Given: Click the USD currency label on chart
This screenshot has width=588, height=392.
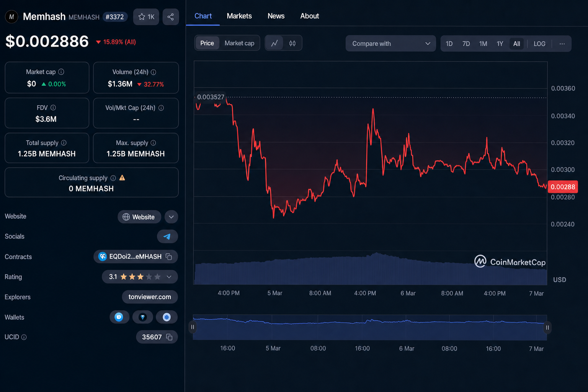Looking at the screenshot, I should 560,280.
